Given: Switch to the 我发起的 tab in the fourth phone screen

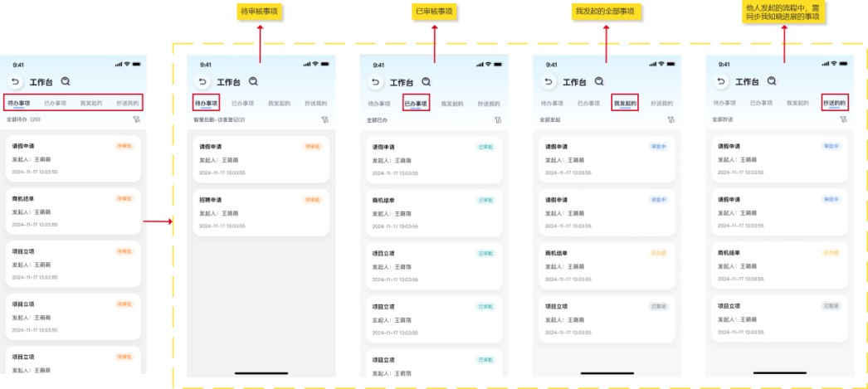Looking at the screenshot, I should click(625, 103).
